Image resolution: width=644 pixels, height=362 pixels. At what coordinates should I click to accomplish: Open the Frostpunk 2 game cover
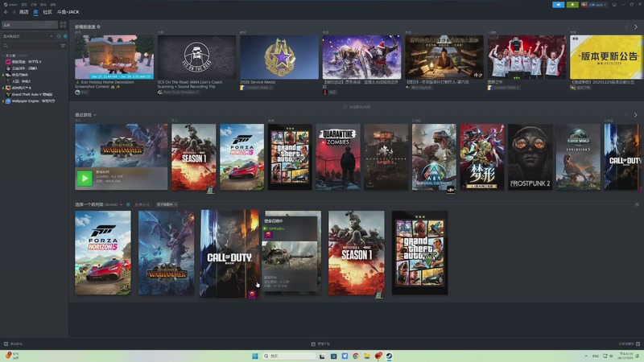pyautogui.click(x=530, y=157)
